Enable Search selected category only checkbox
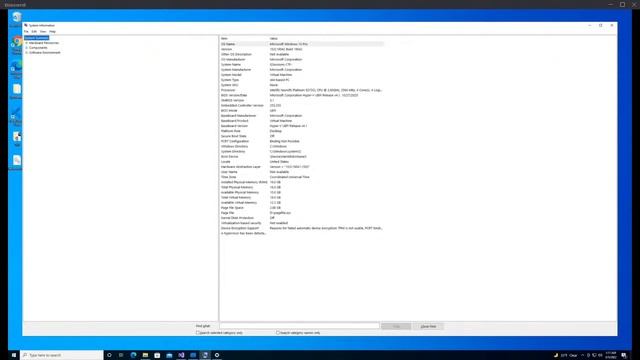640x360 pixels. point(198,333)
